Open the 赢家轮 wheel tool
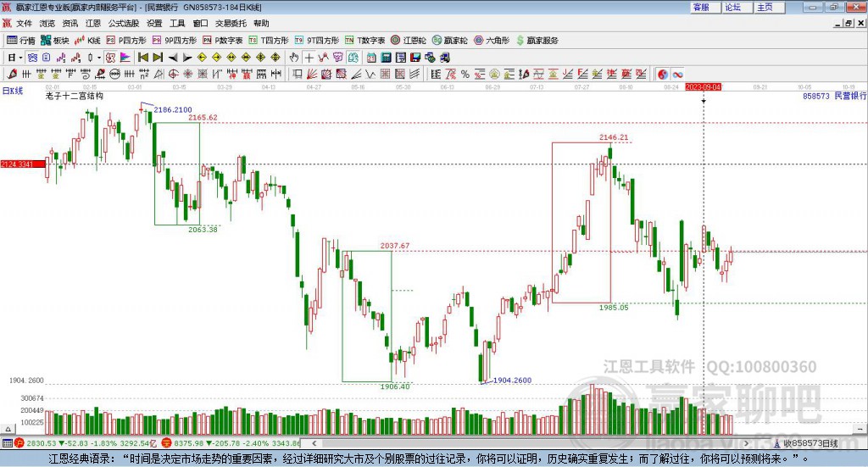 click(x=449, y=41)
